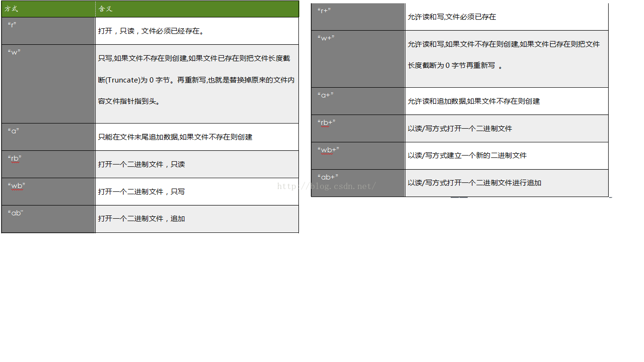Select the "ab" mode cell

pos(48,219)
